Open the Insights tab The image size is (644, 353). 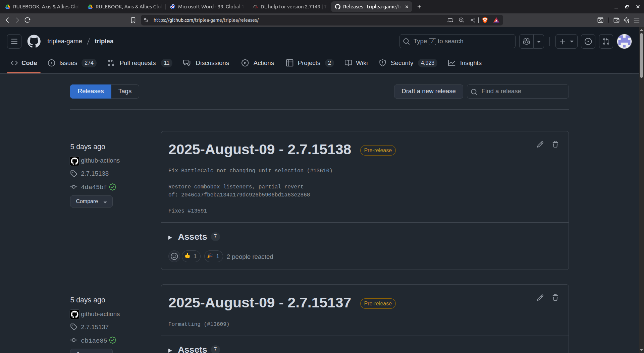point(465,63)
